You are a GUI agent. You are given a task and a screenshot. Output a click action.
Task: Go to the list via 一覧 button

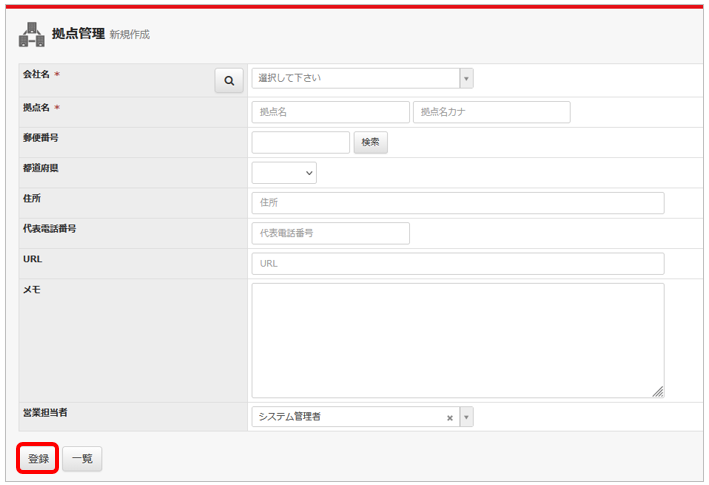tap(82, 458)
